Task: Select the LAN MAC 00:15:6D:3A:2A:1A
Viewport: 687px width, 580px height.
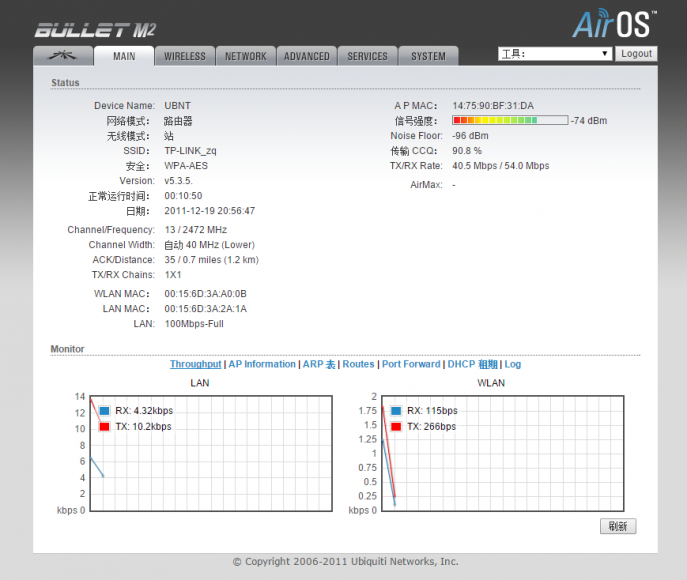Action: 205,309
